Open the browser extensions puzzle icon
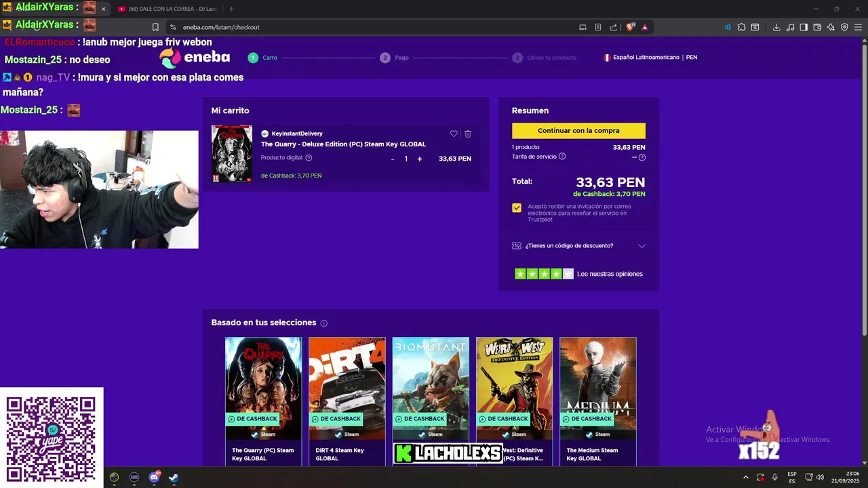This screenshot has height=488, width=868. coord(741,27)
